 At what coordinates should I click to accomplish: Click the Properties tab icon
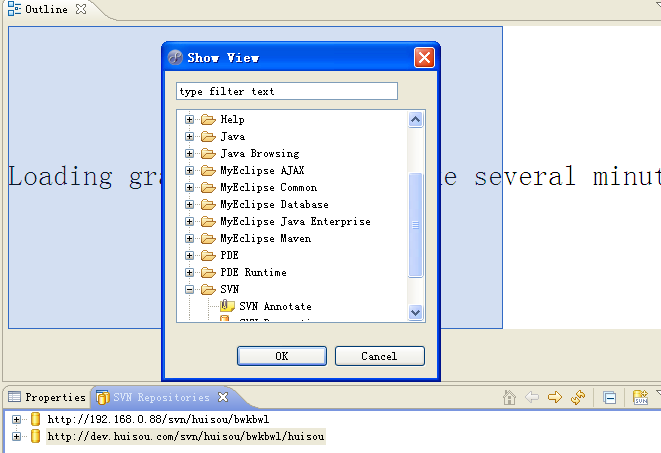coord(14,397)
